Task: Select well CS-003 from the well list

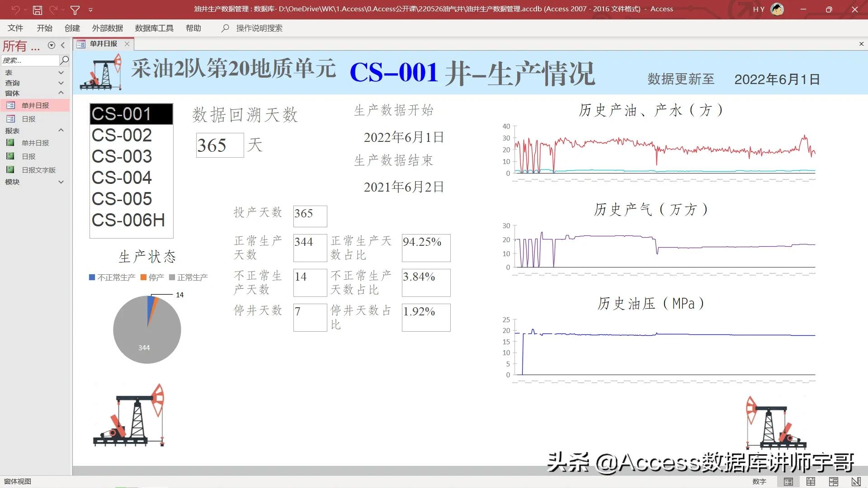Action: coord(122,156)
